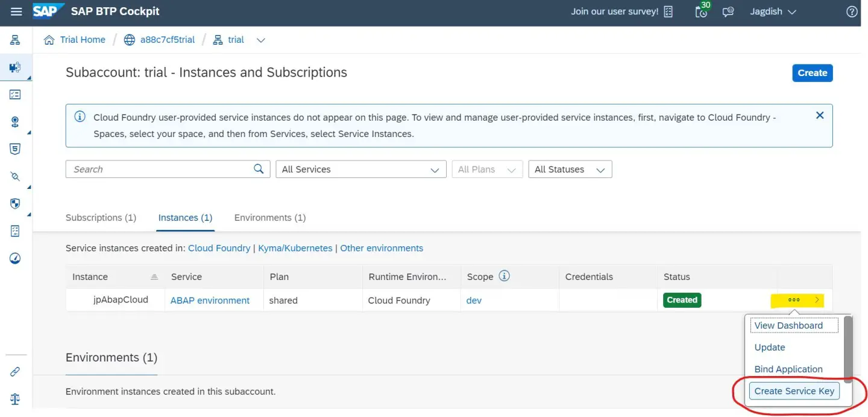Open Other environments link
This screenshot has height=417, width=868.
pos(382,248)
